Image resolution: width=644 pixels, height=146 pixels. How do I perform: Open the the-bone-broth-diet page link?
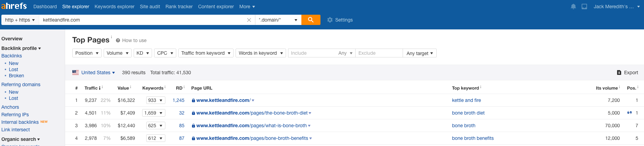coord(252,113)
